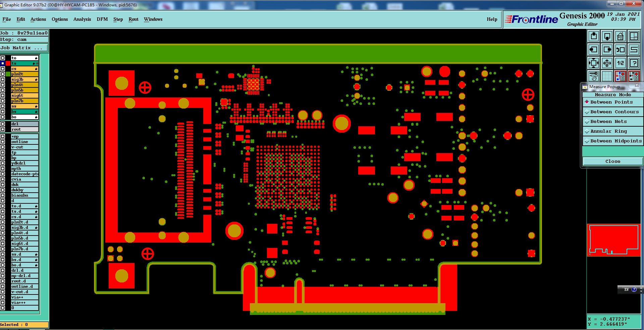Click the board overview thumbnail
The height and width of the screenshot is (330, 644).
613,240
